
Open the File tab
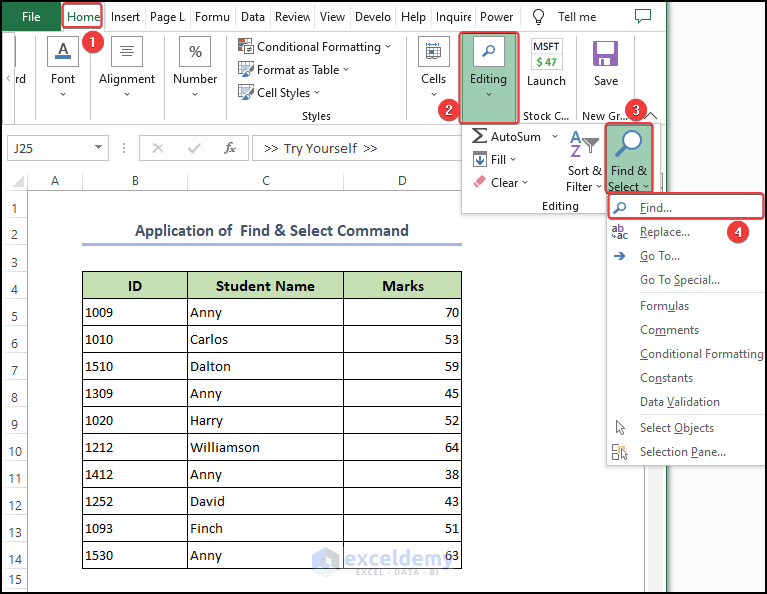tap(31, 17)
